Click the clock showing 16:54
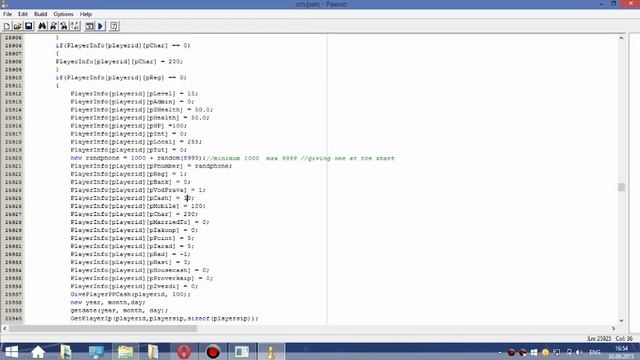This screenshot has width=640, height=360. (621, 349)
